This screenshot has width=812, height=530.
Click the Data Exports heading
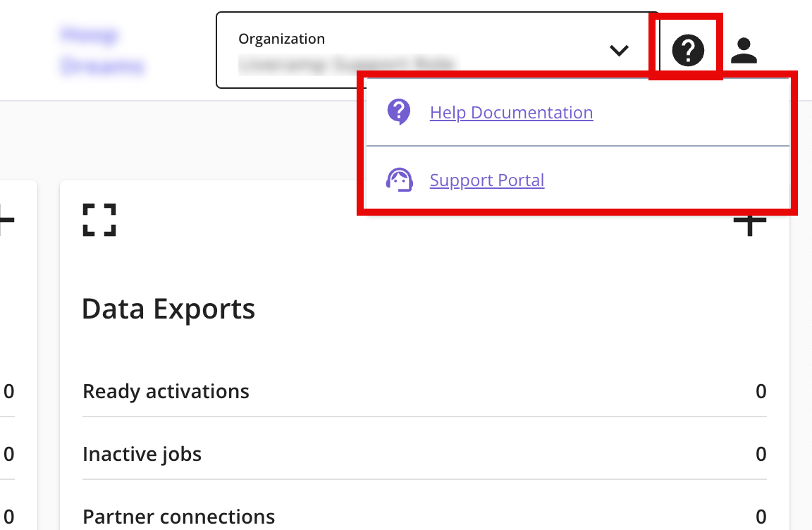coord(168,309)
